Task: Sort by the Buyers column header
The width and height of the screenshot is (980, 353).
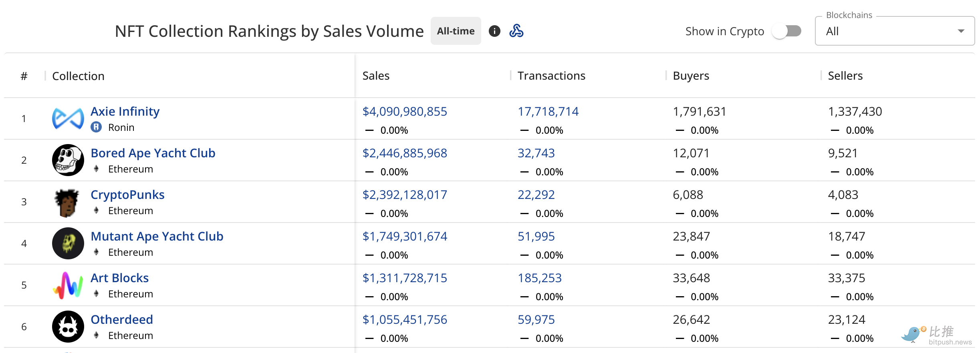Action: (x=691, y=76)
